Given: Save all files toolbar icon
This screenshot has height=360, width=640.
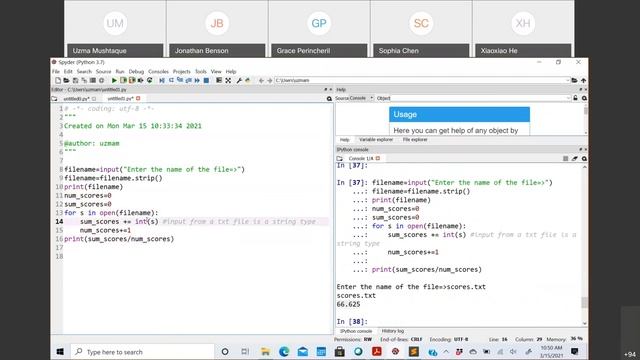Looking at the screenshot, I should [84, 80].
